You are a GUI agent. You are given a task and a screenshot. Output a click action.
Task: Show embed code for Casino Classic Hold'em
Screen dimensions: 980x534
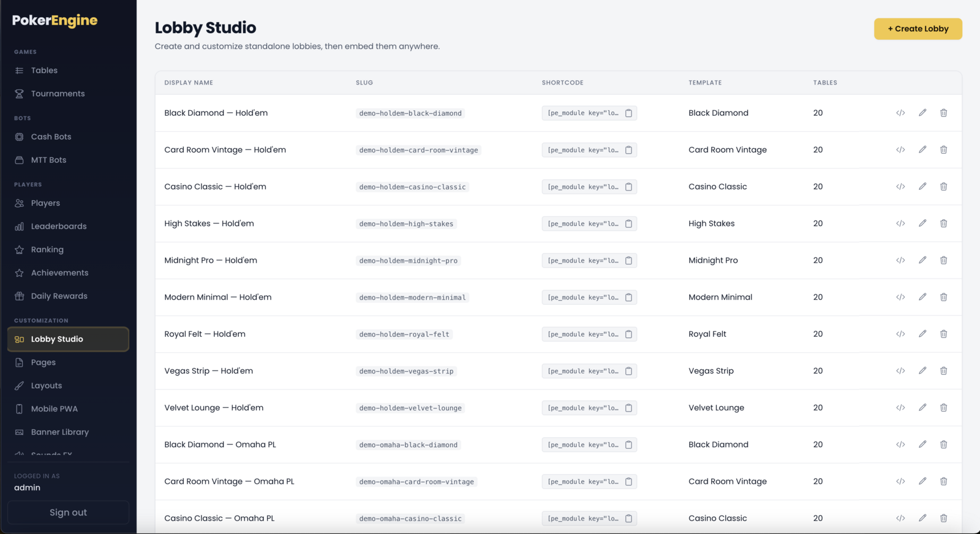[x=900, y=187]
